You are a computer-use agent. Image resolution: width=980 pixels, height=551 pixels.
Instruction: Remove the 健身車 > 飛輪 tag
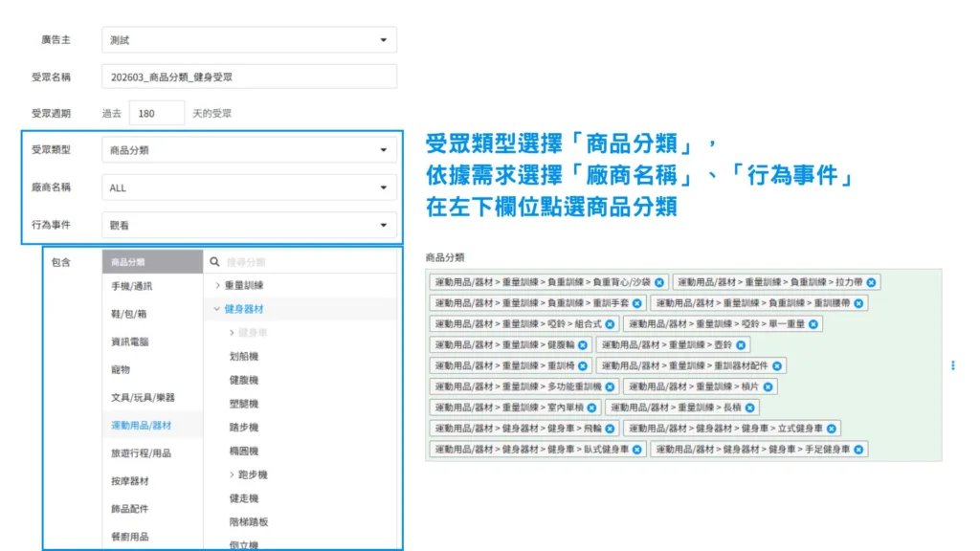tap(610, 427)
